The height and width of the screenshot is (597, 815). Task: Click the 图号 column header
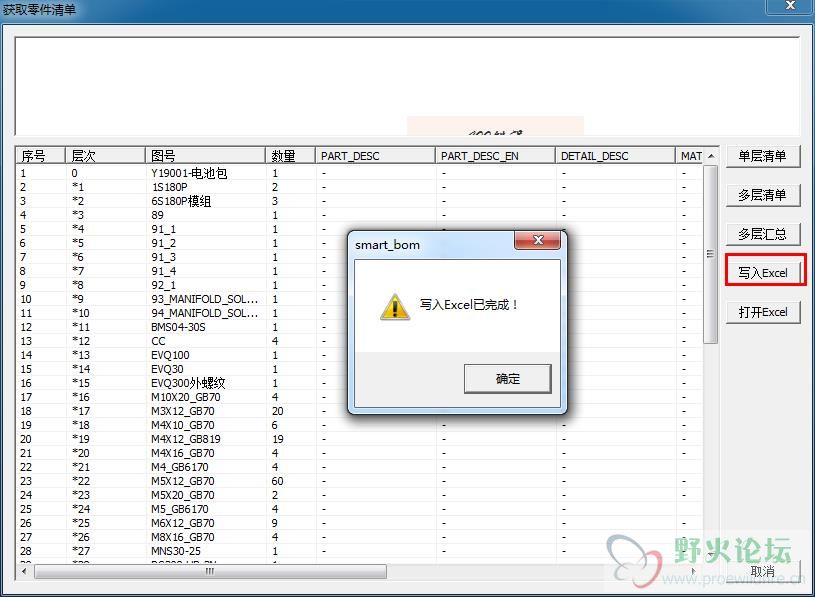coord(205,156)
